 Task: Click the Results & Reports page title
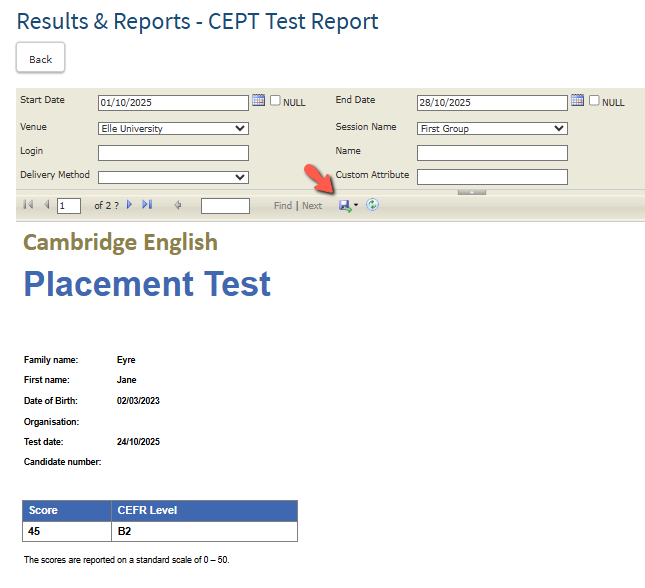197,21
